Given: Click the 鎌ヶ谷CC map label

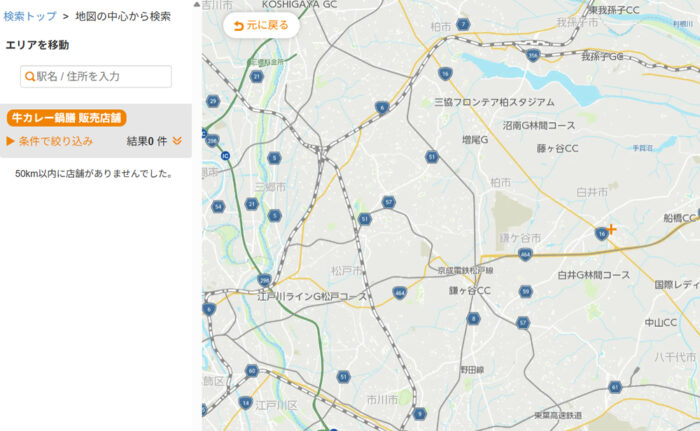Looking at the screenshot, I should pos(471,291).
